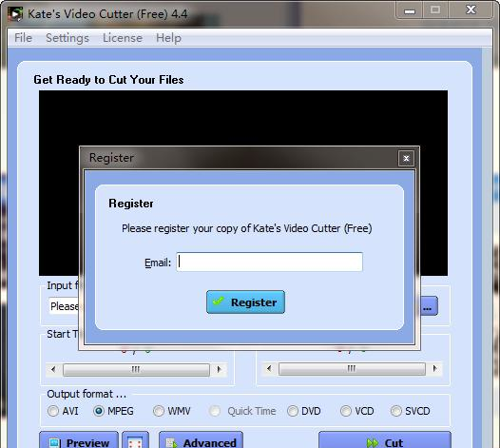
Task: Select the Quick Time output format
Action: tap(242, 411)
